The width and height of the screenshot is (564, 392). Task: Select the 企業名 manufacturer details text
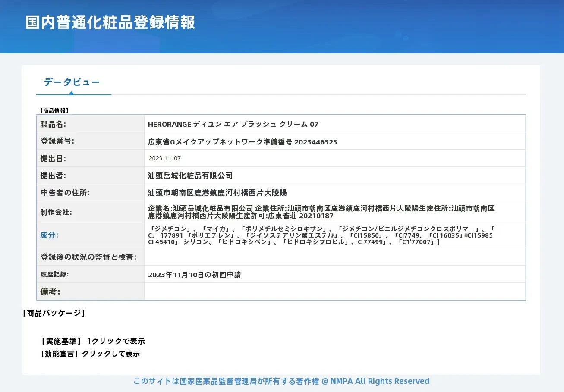pyautogui.click(x=321, y=212)
